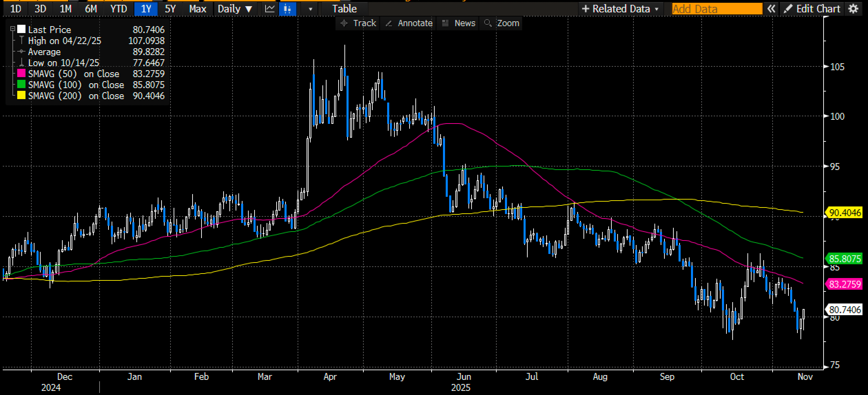Click the green SMAVG (100) swatch
This screenshot has width=868, height=395.
pos(21,85)
